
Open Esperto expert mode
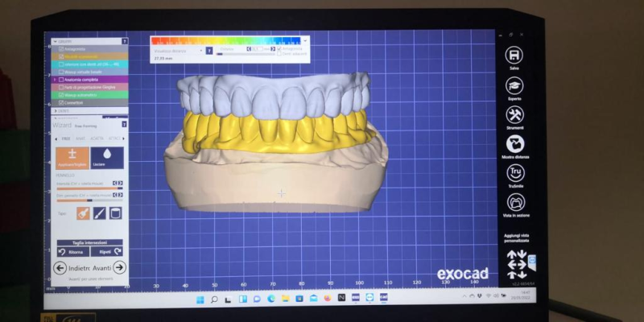coord(514,84)
